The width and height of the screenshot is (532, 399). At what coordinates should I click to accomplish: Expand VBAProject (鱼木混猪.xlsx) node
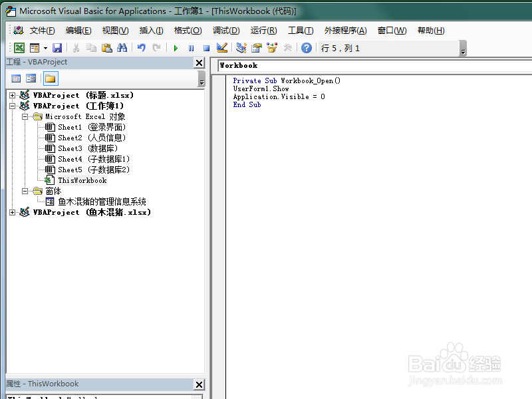pyautogui.click(x=12, y=212)
